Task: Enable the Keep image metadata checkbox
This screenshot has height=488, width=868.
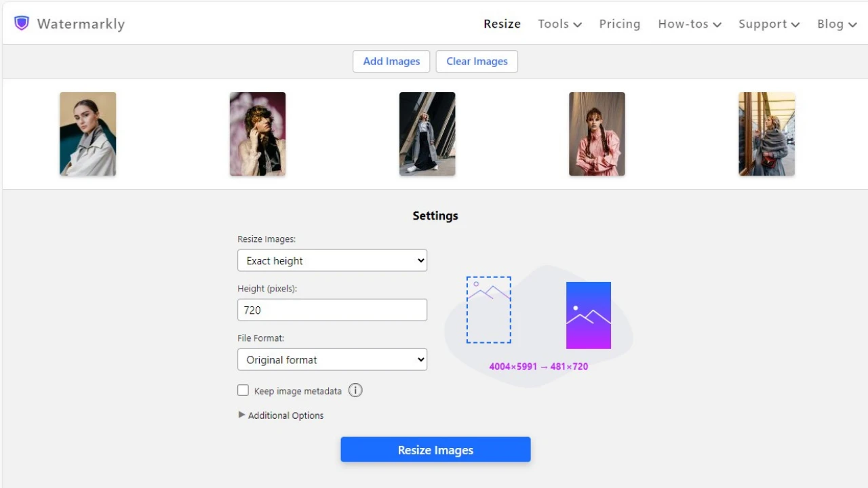Action: [x=243, y=390]
